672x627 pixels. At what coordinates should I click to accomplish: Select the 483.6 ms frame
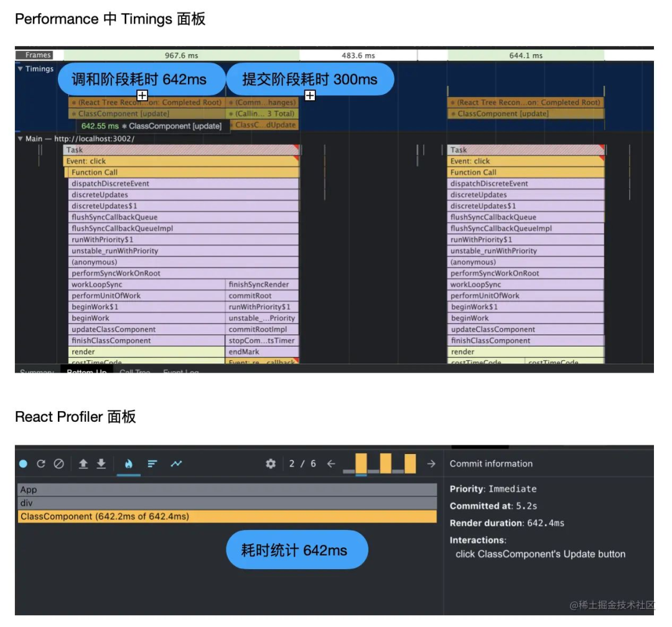[358, 55]
